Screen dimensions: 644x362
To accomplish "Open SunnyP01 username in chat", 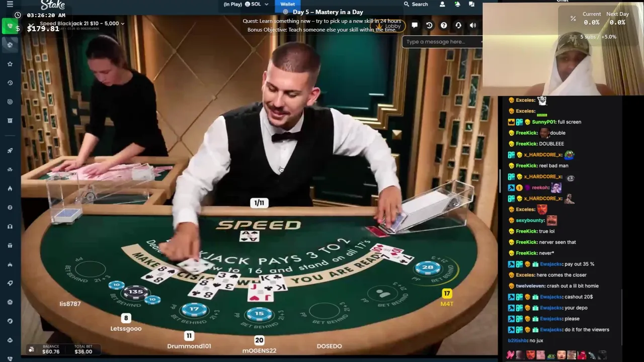I will (x=544, y=122).
